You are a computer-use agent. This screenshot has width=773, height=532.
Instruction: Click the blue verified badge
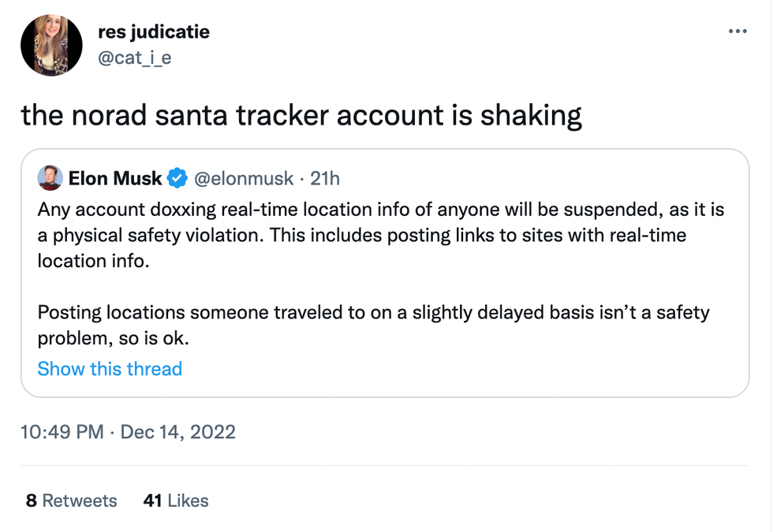(177, 179)
